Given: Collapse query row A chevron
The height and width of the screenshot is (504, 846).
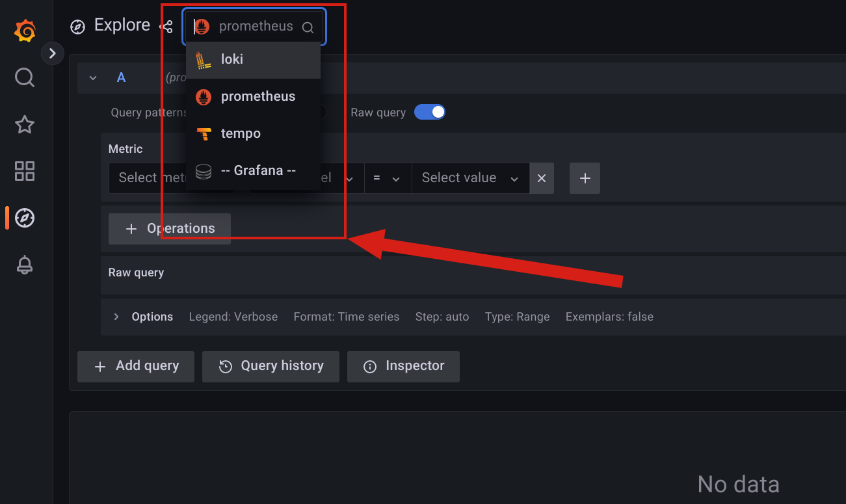Looking at the screenshot, I should [93, 78].
